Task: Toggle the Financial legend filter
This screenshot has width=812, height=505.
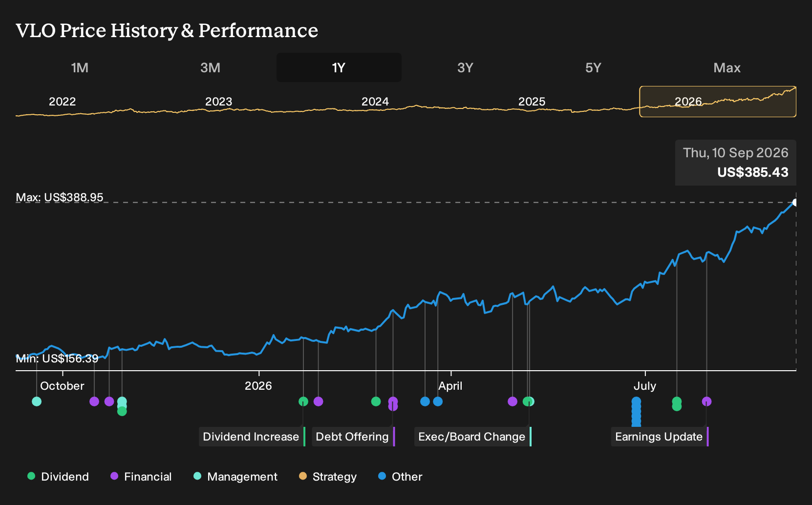Action: click(141, 477)
